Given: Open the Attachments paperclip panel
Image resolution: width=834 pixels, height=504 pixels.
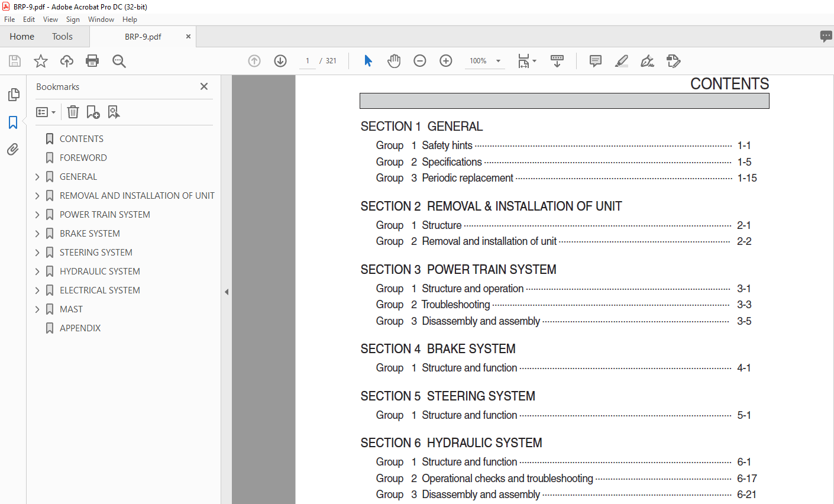Looking at the screenshot, I should (x=13, y=149).
